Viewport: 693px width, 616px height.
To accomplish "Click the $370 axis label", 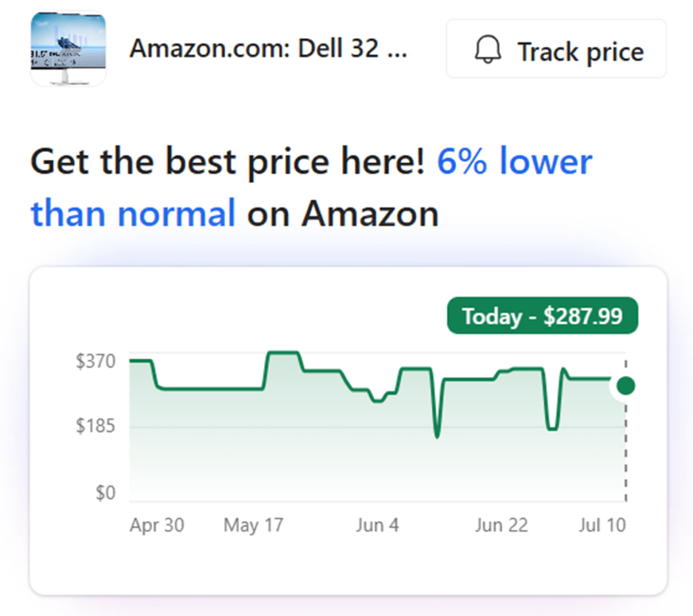I will (x=96, y=361).
